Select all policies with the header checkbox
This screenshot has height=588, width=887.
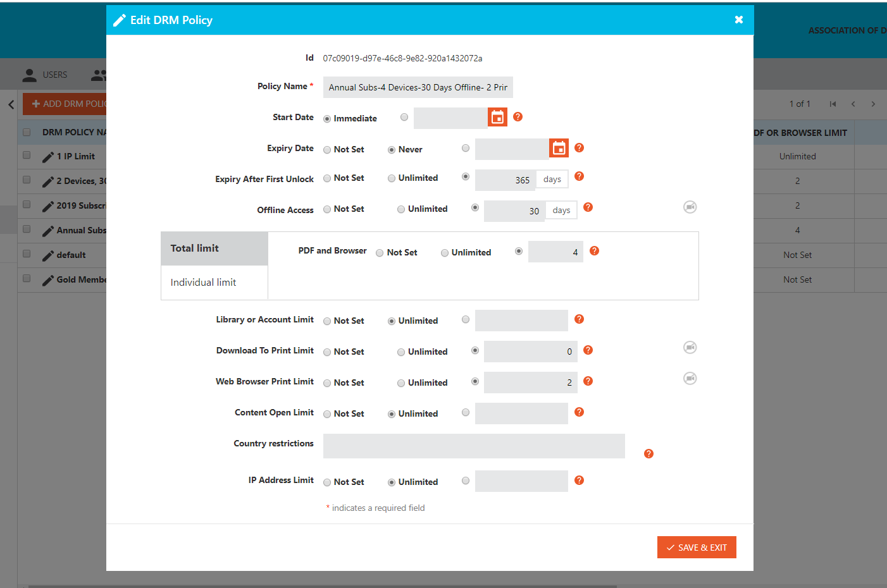coord(26,132)
